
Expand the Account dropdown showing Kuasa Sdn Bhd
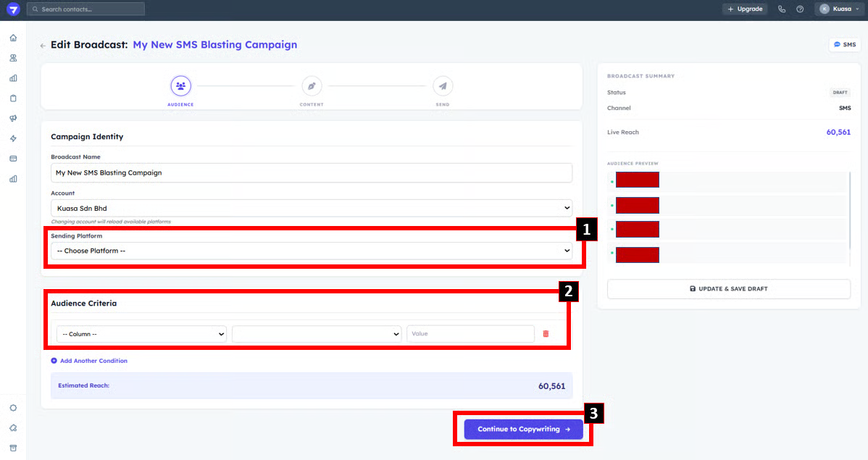[x=311, y=208]
